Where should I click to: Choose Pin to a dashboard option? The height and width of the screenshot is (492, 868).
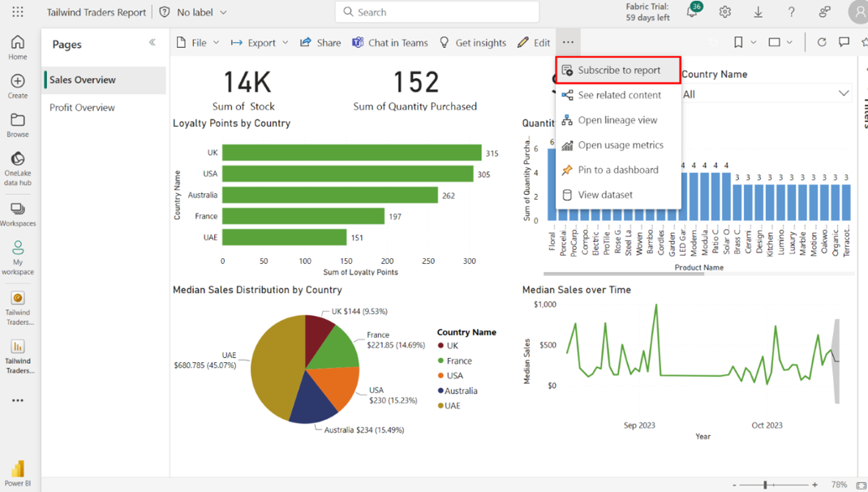pos(617,170)
